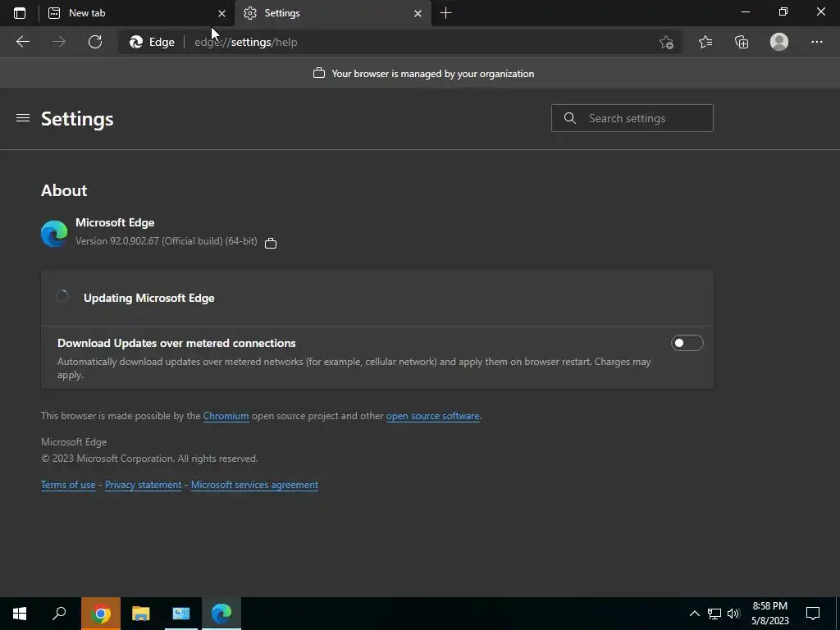Click the Microsoft Edge taskbar icon
This screenshot has width=840, height=630.
pyautogui.click(x=221, y=614)
